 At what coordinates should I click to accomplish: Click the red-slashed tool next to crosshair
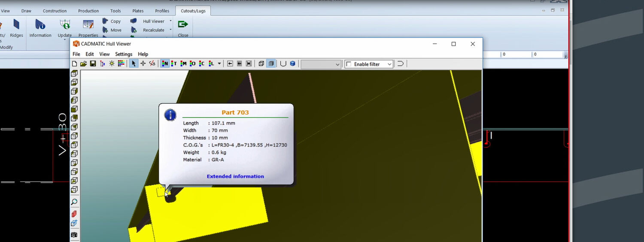[x=152, y=64]
